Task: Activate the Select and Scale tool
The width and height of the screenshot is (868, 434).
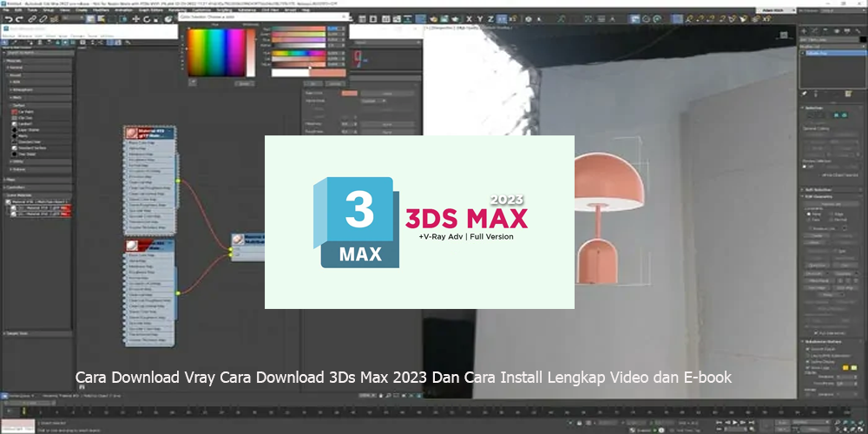Action: click(x=156, y=19)
